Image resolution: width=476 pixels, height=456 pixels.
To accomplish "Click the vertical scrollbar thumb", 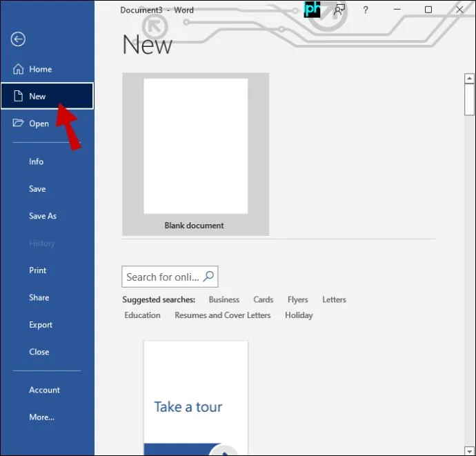I will click(x=469, y=99).
